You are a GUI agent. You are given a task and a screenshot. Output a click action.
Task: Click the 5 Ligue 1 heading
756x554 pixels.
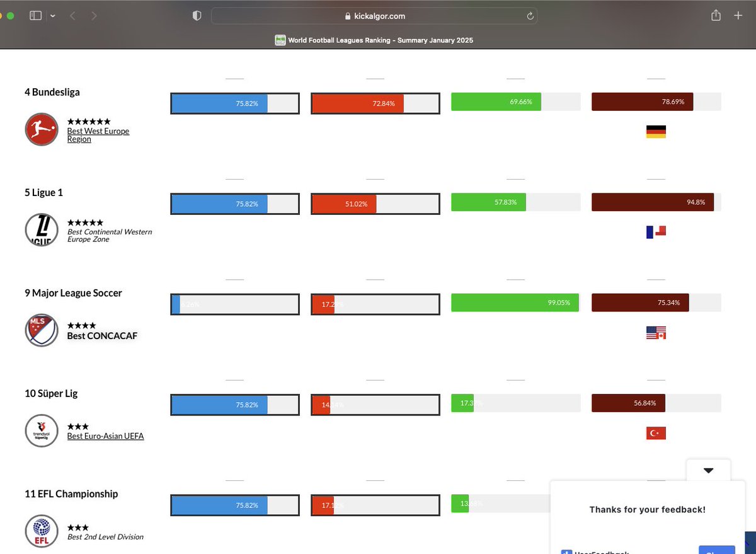click(x=43, y=192)
